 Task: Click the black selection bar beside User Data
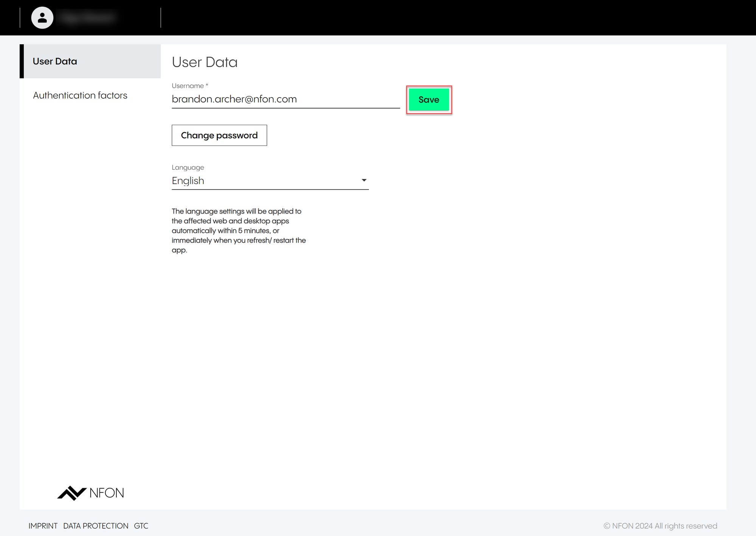point(22,61)
